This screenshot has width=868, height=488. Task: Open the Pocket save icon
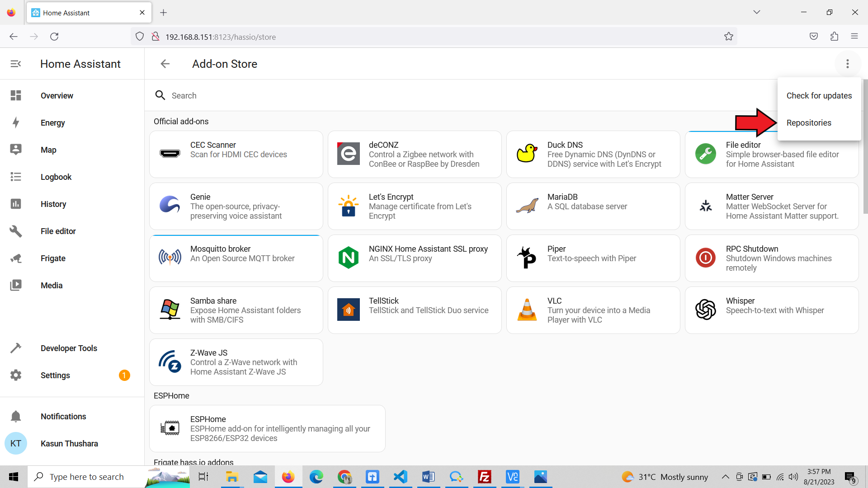[x=814, y=37]
